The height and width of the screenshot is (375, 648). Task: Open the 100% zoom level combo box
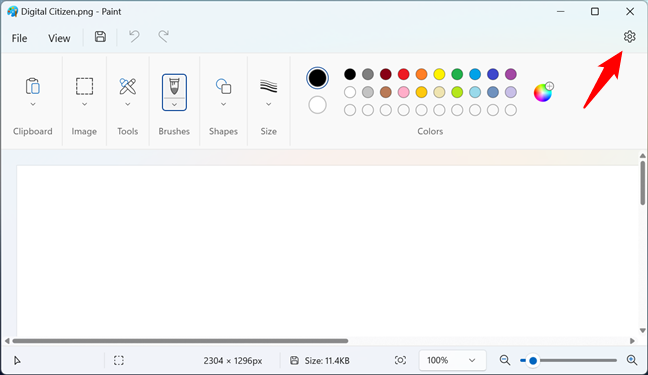(453, 360)
